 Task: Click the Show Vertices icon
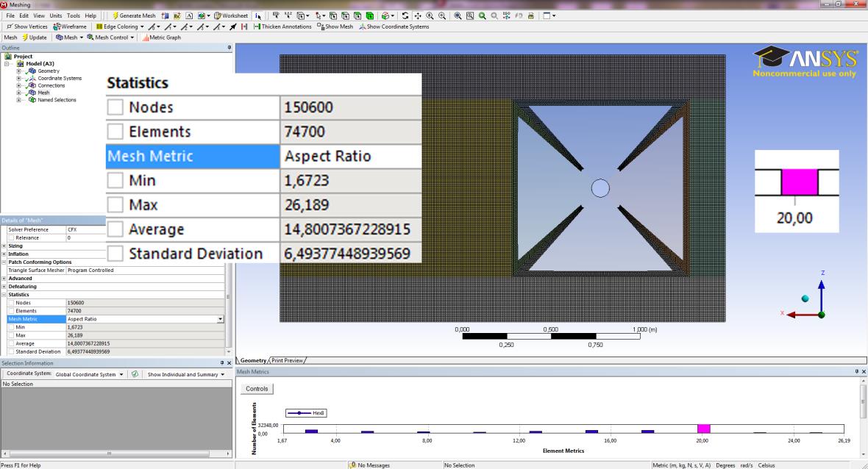pos(10,26)
